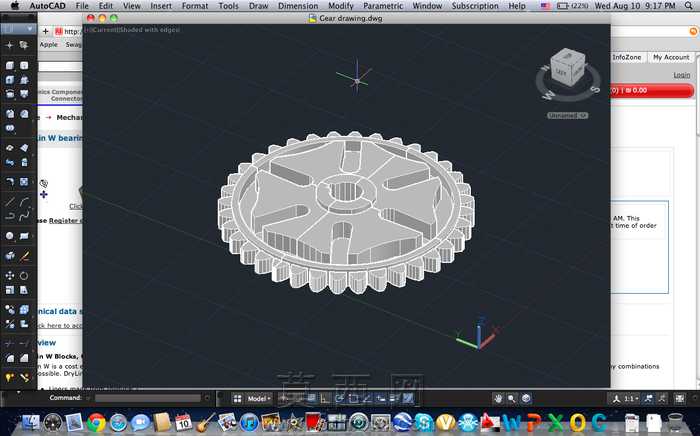
Task: Select the Box solid tool in the palette
Action: tap(10, 66)
